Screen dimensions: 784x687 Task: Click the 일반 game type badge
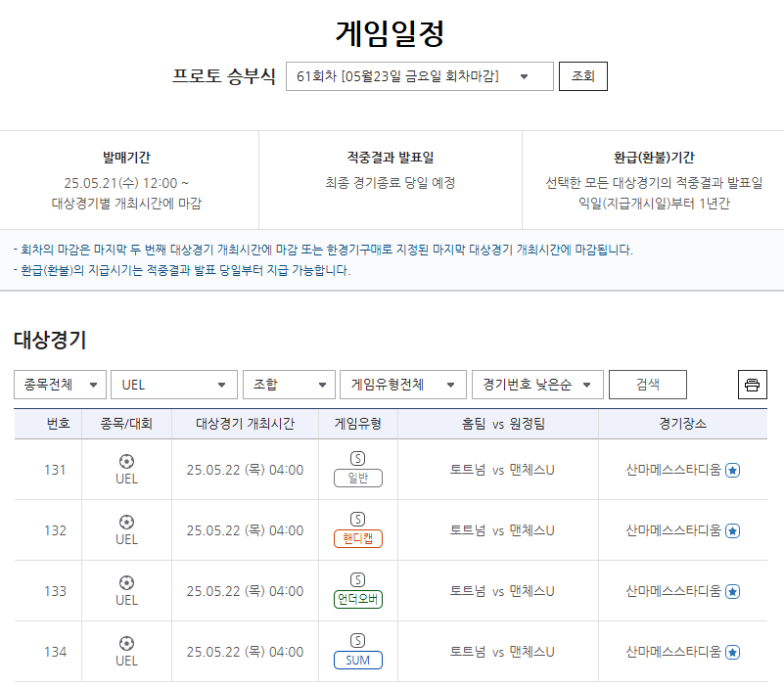pos(357,479)
